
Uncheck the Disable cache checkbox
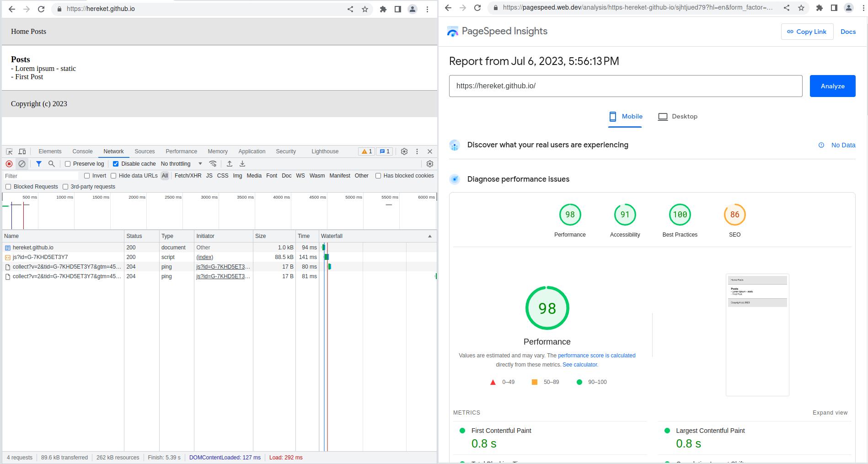[116, 164]
